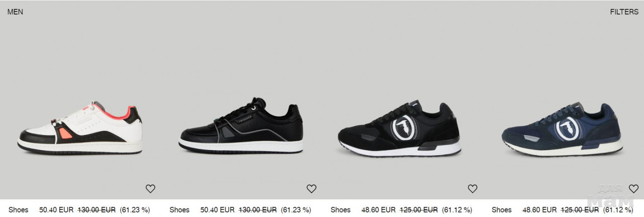View the black runner with white sole
The width and height of the screenshot is (644, 217).
pyautogui.click(x=400, y=129)
